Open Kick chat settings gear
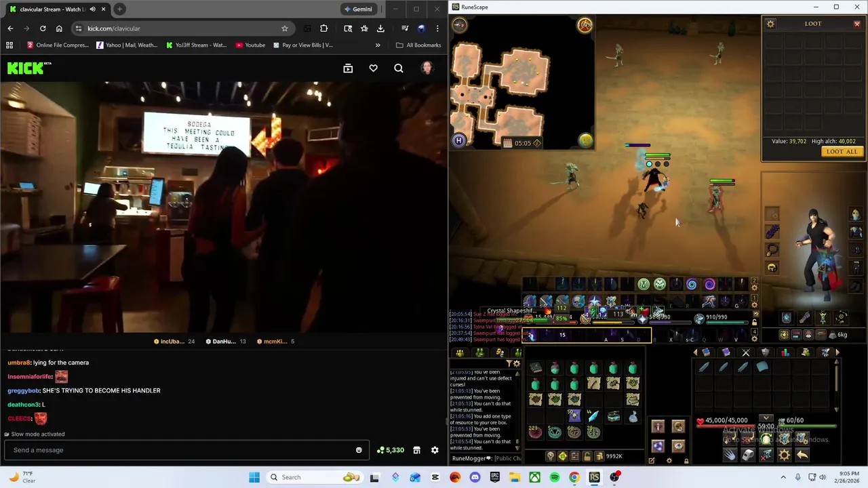This screenshot has height=488, width=868. 435,450
